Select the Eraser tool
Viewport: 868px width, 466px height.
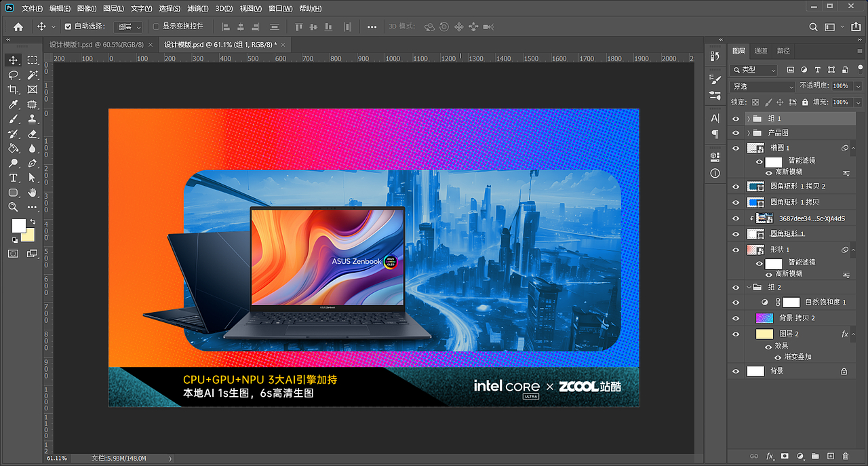coord(32,134)
